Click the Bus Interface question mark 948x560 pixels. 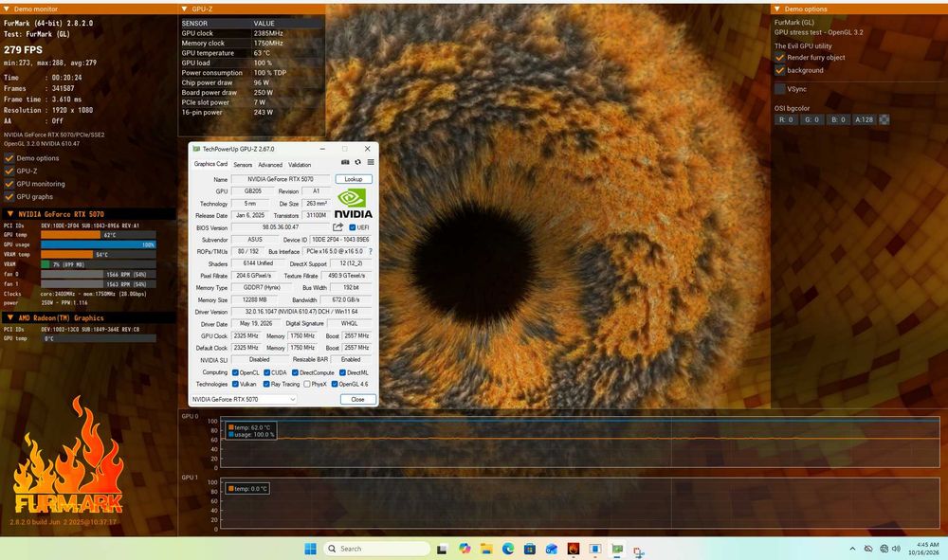coord(371,251)
